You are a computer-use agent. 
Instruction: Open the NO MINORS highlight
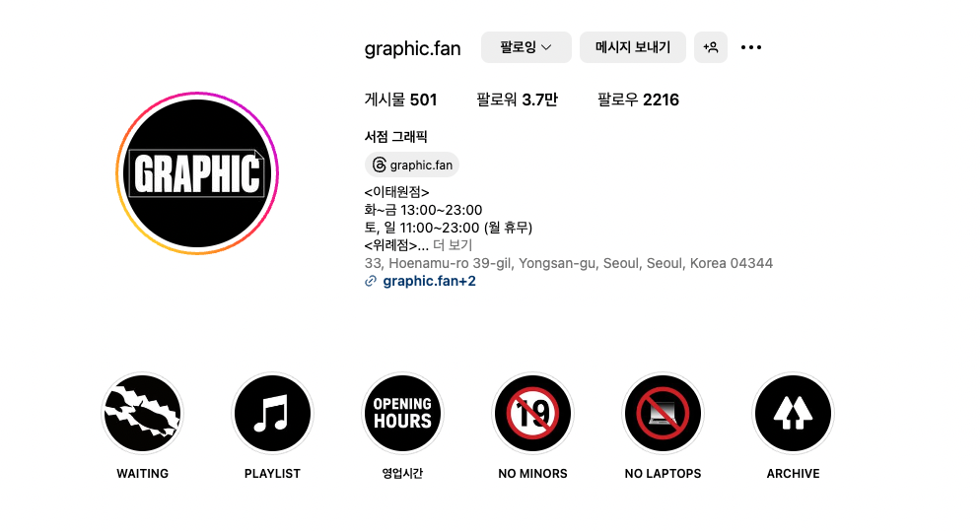tap(532, 413)
